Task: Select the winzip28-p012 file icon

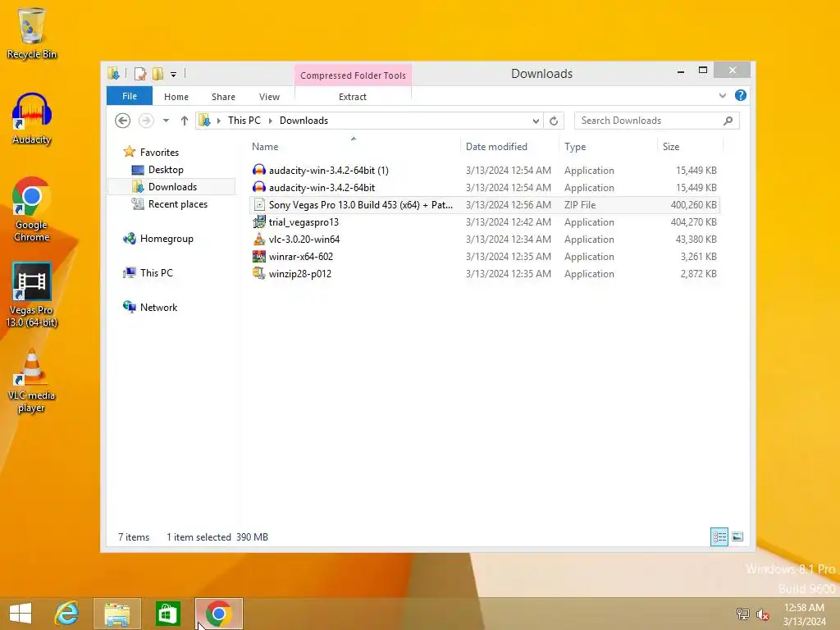Action: tap(258, 273)
